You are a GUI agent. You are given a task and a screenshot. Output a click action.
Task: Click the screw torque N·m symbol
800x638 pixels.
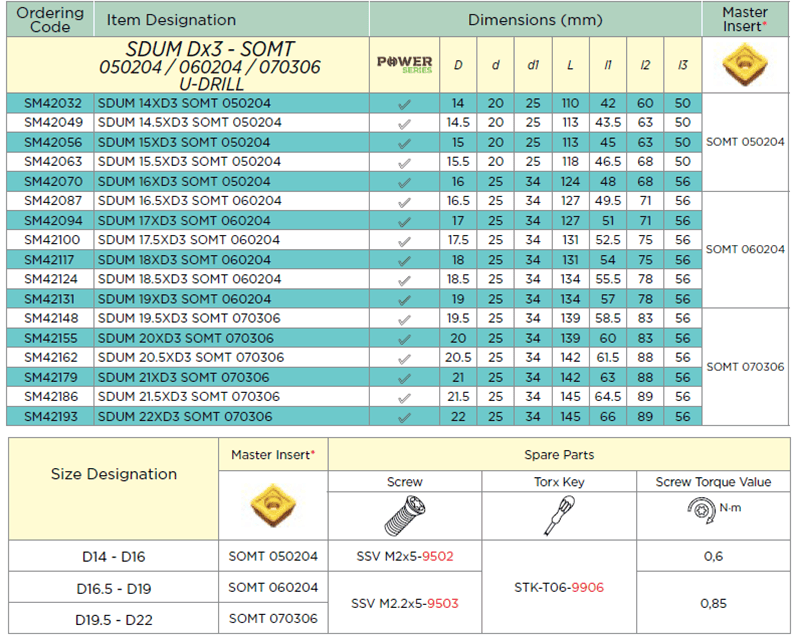point(713,509)
